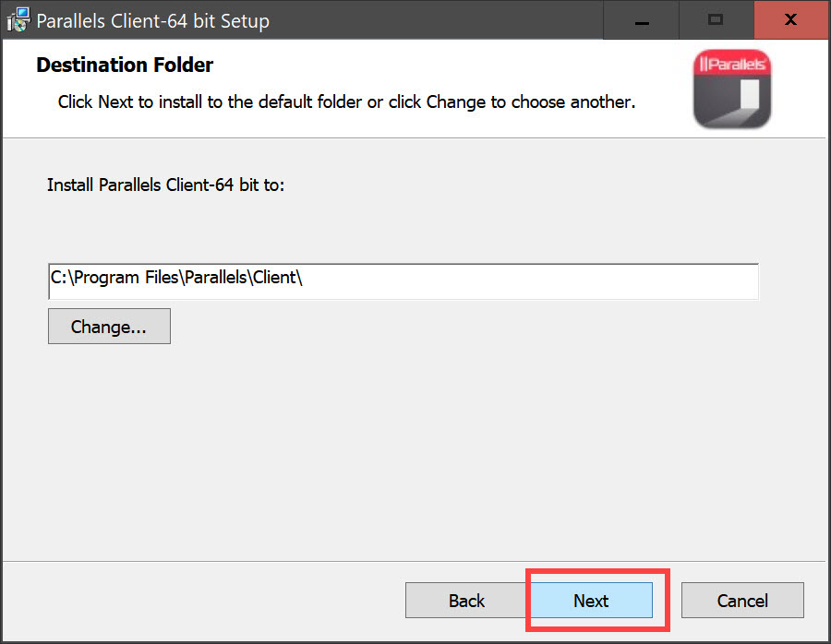Click the red 'Parallels' banner in the logo
Screen dimensions: 831x644
pyautogui.click(x=731, y=63)
